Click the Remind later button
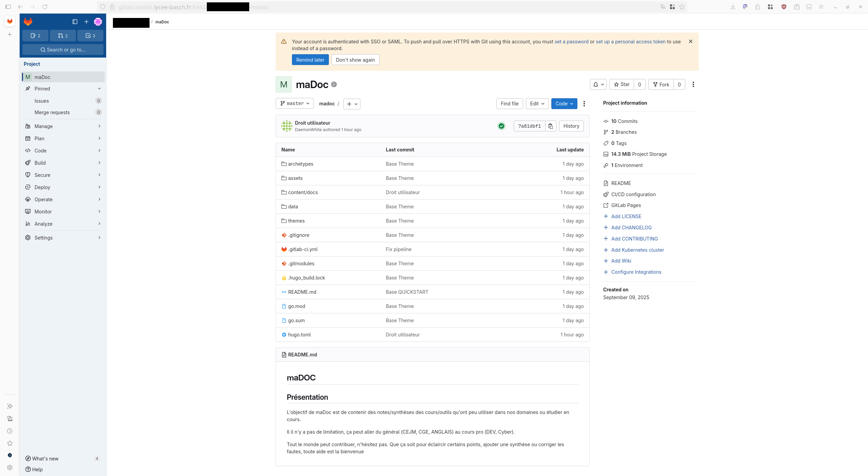Image resolution: width=868 pixels, height=476 pixels. coord(310,60)
